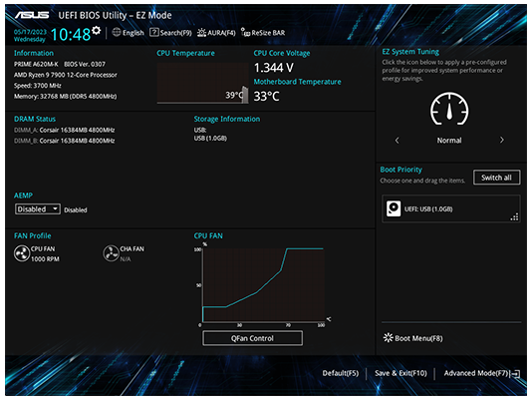Screen dimensions: 532x399
Task: Open QFan Control
Action: (252, 338)
